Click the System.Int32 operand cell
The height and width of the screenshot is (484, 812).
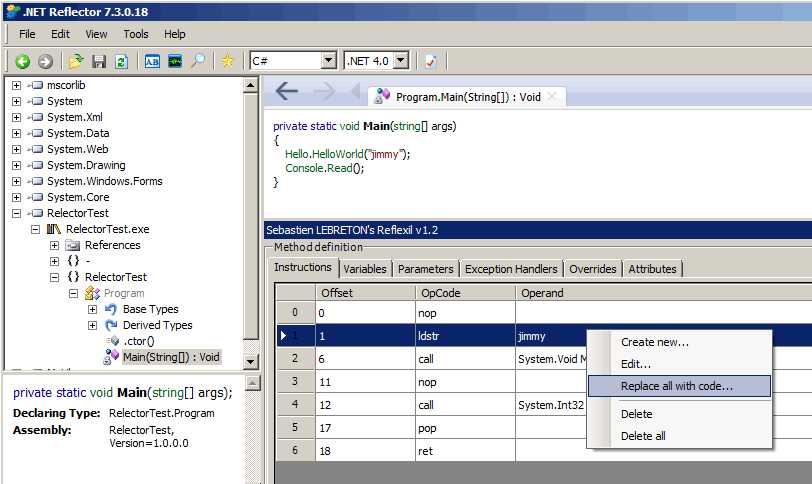(552, 405)
